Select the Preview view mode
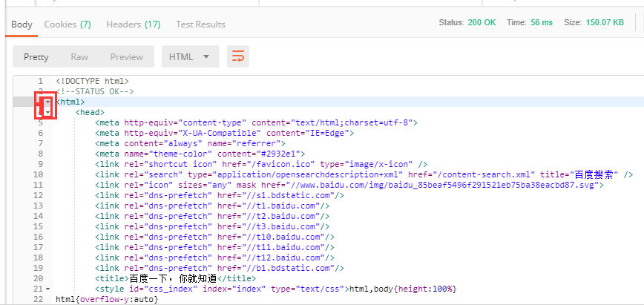 pos(126,56)
